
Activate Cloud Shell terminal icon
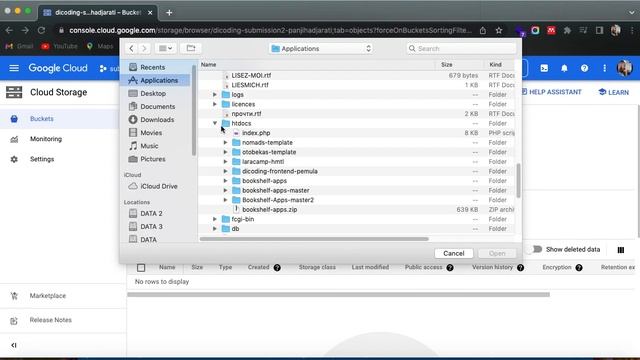[x=544, y=69]
